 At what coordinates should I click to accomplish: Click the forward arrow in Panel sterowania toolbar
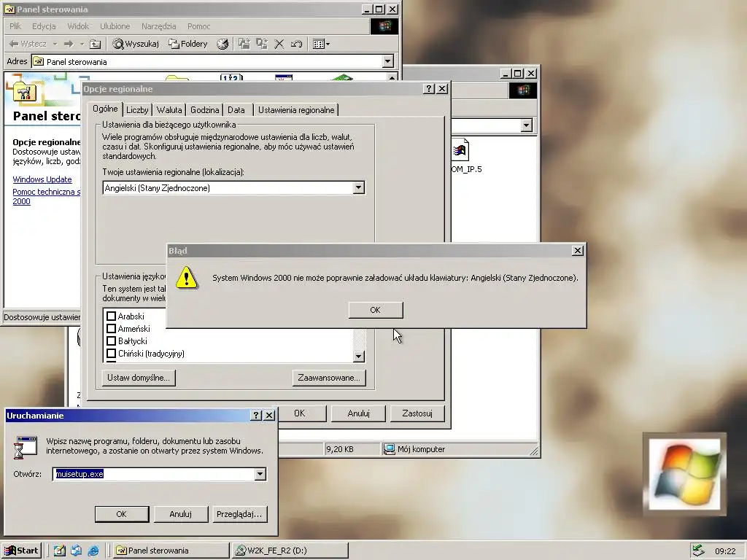pos(69,44)
